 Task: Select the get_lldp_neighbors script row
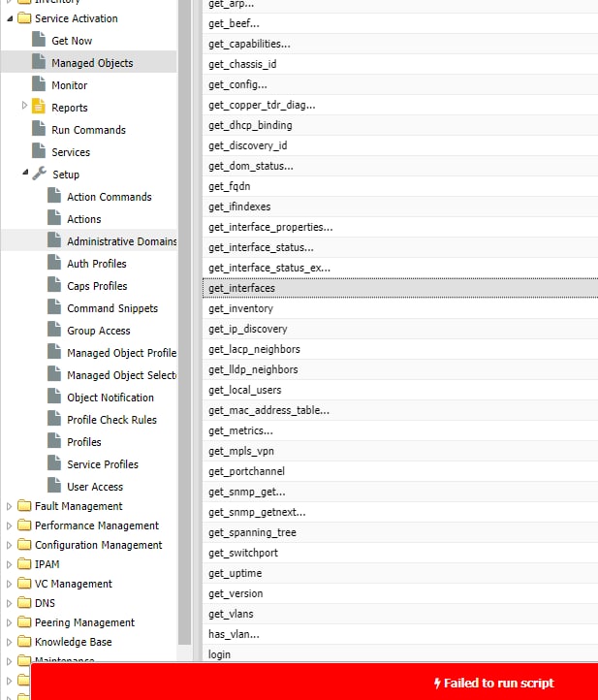coord(400,369)
